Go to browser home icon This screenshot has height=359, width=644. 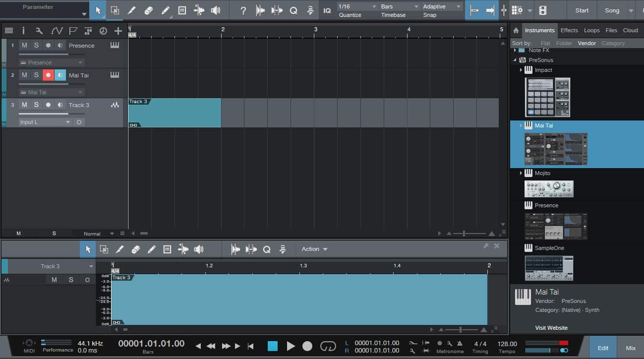point(516,30)
